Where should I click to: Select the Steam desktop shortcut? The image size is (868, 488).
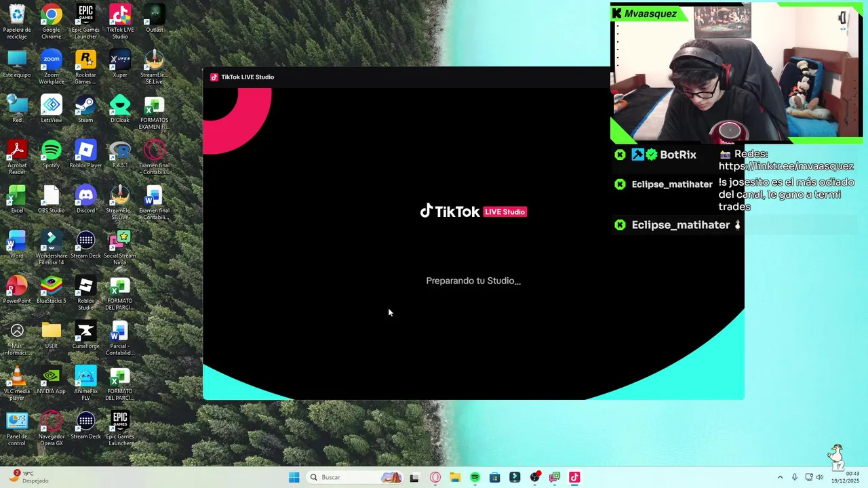(85, 109)
